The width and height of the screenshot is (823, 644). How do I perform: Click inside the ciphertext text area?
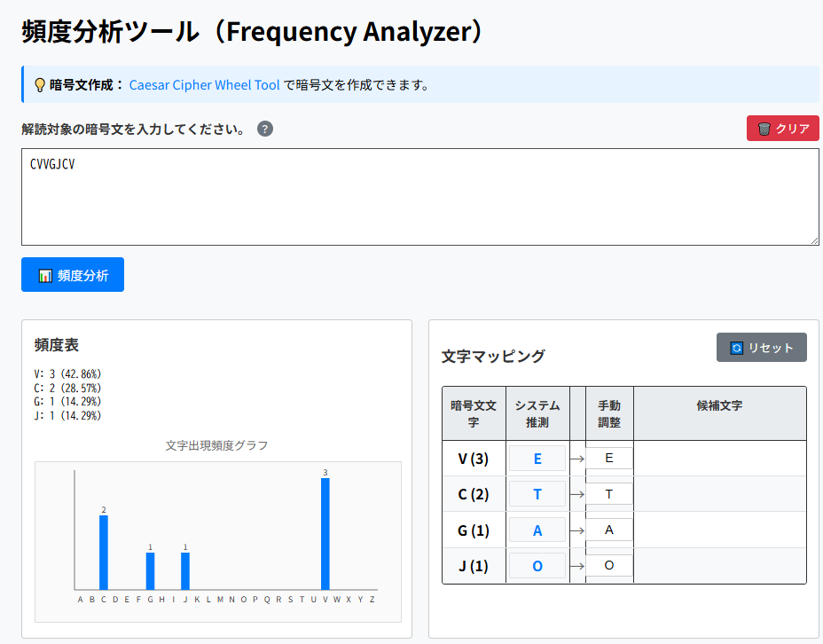click(x=419, y=197)
